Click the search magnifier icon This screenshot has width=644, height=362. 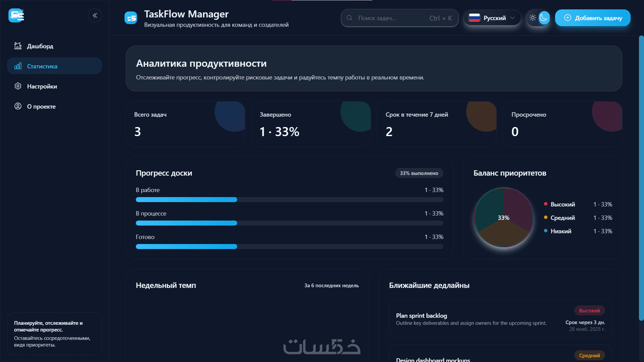coord(350,18)
